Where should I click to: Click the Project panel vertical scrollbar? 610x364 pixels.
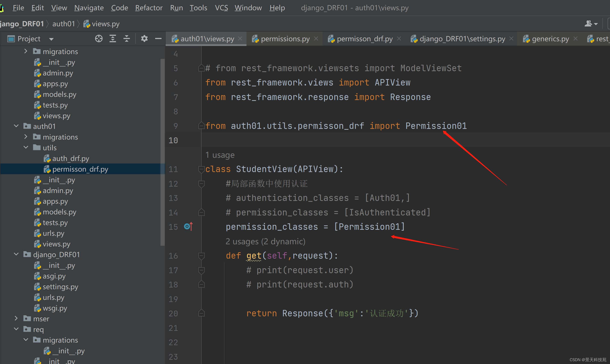162,152
